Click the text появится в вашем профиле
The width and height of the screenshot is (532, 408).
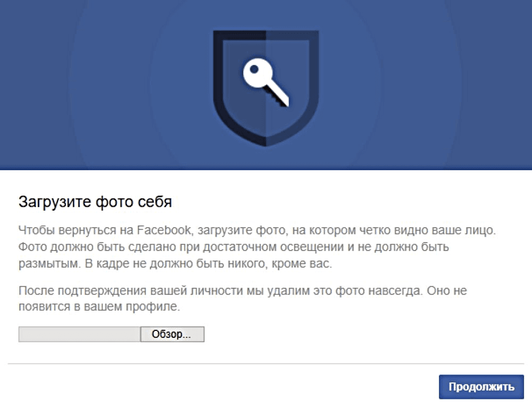pos(99,306)
